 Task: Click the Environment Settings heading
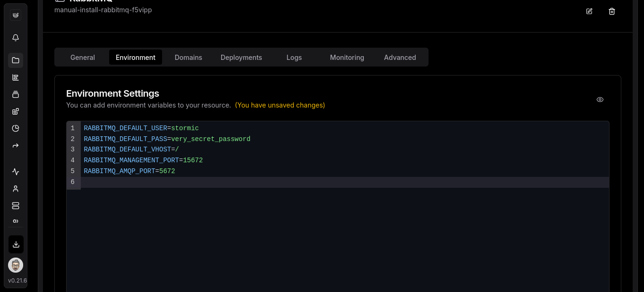[112, 93]
